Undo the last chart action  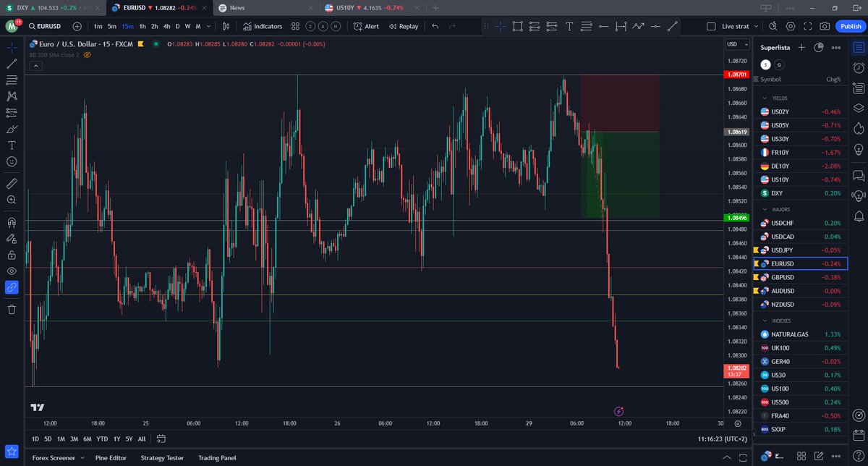[x=435, y=26]
